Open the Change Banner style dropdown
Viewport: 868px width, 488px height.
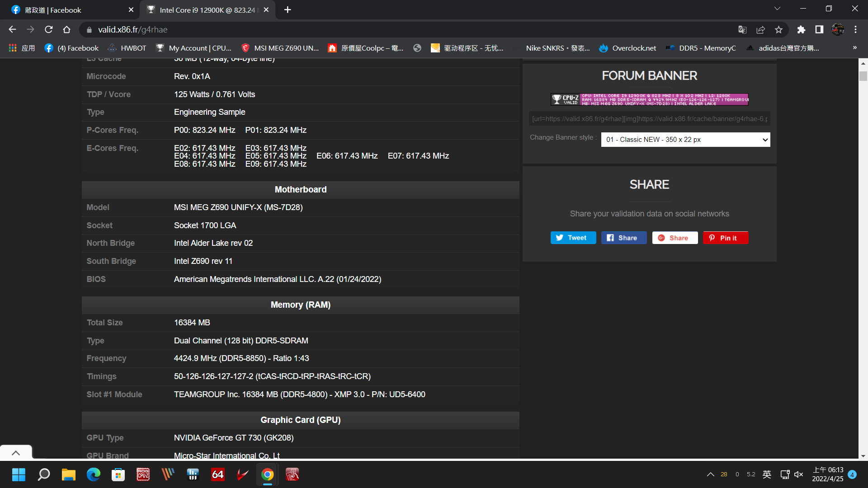[x=685, y=140]
